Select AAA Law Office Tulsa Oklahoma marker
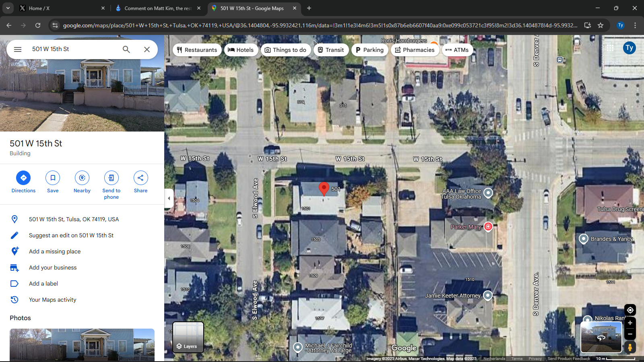 pyautogui.click(x=488, y=193)
